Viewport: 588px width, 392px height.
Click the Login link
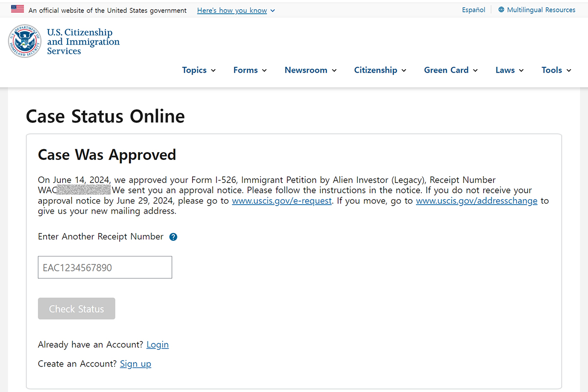pyautogui.click(x=157, y=345)
